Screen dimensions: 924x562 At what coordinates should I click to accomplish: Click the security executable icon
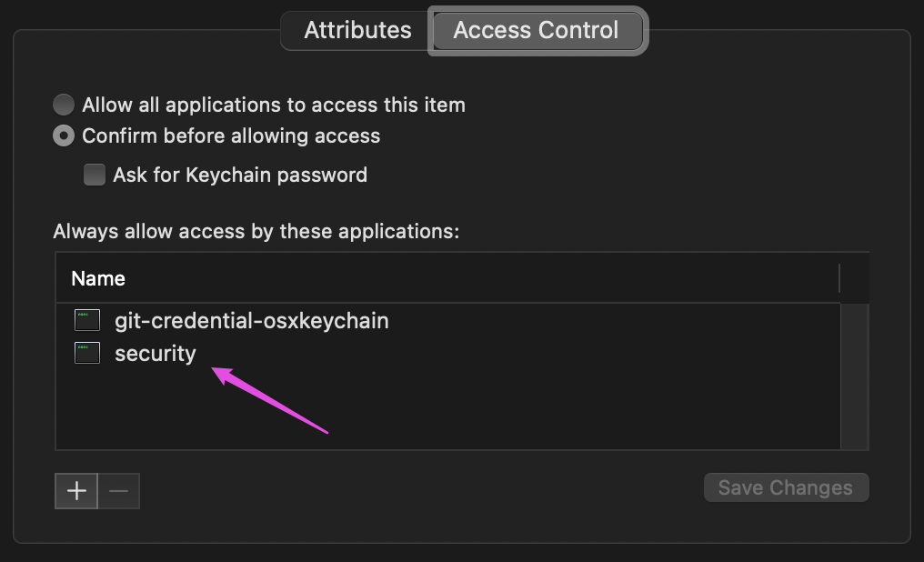[x=87, y=353]
